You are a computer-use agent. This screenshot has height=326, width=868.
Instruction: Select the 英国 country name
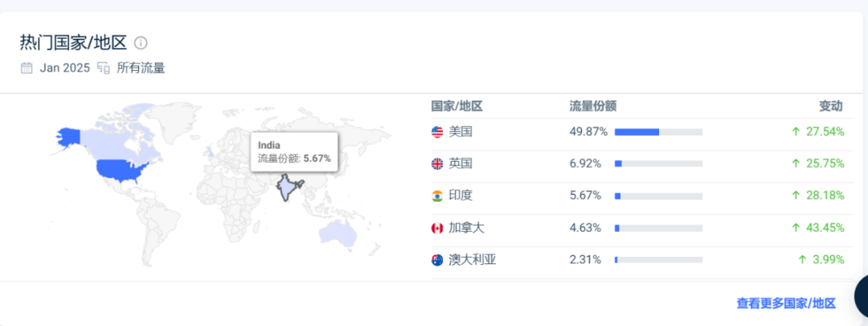pos(461,163)
